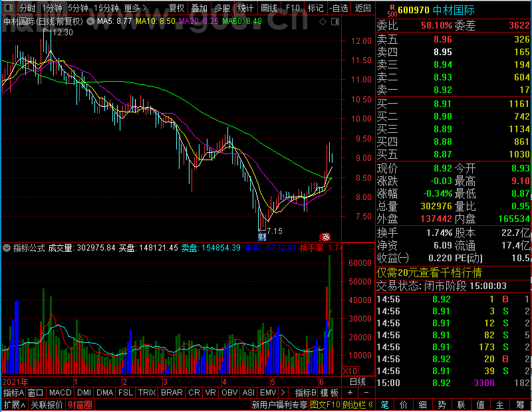
Task: Select the 主 tab
Action: pyautogui.click(x=500, y=405)
